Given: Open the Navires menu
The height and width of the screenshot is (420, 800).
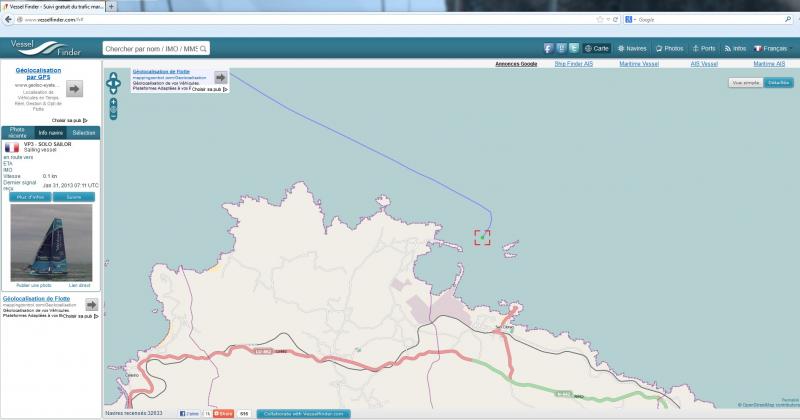Looking at the screenshot, I should point(636,48).
